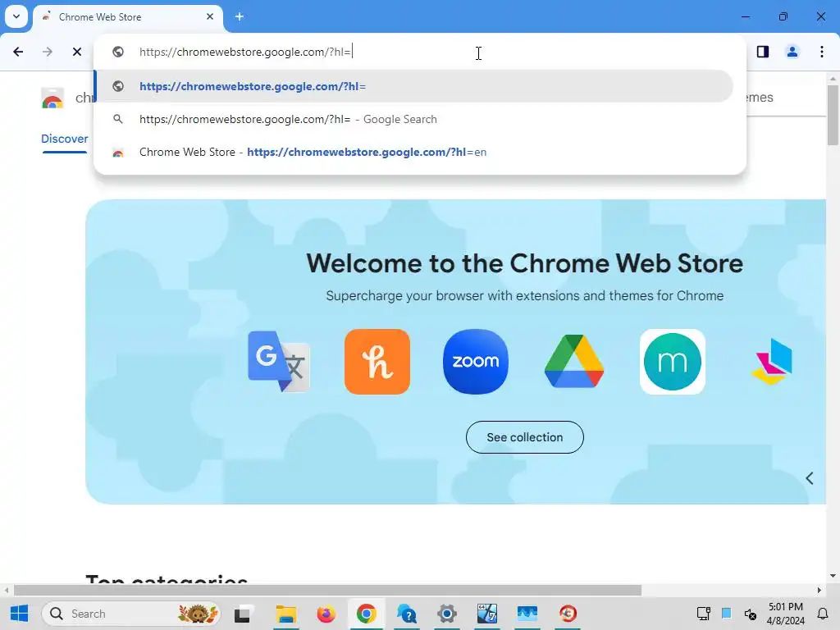Click the Google Drive extension icon
Image resolution: width=840 pixels, height=630 pixels.
574,362
